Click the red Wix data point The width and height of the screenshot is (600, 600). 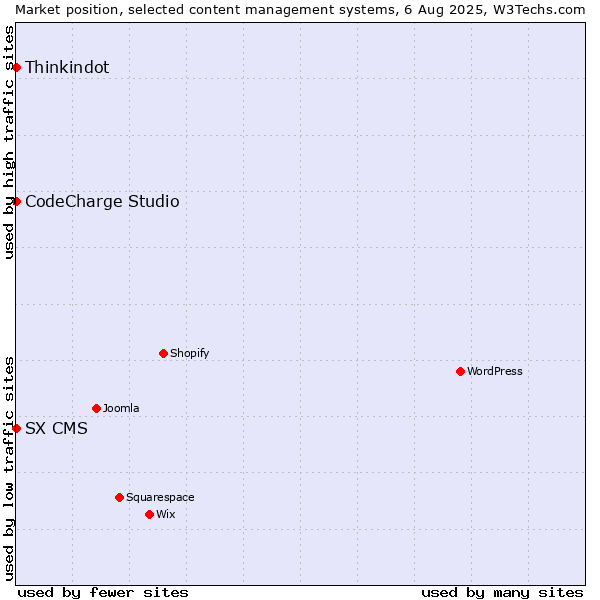tap(150, 515)
